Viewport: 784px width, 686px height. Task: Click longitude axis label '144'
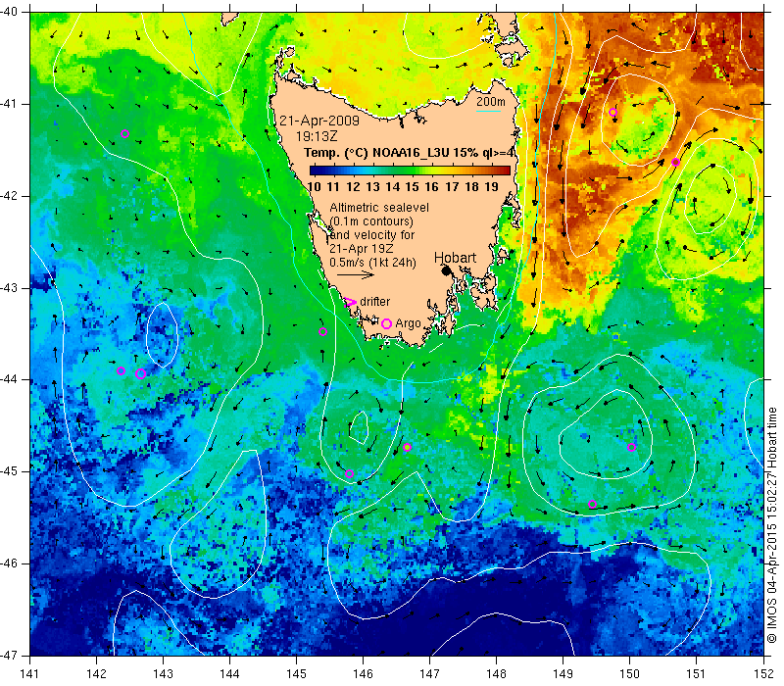(230, 673)
